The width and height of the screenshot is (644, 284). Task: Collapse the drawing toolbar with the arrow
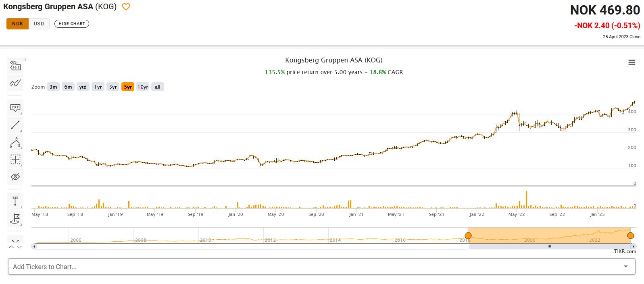[x=25, y=60]
